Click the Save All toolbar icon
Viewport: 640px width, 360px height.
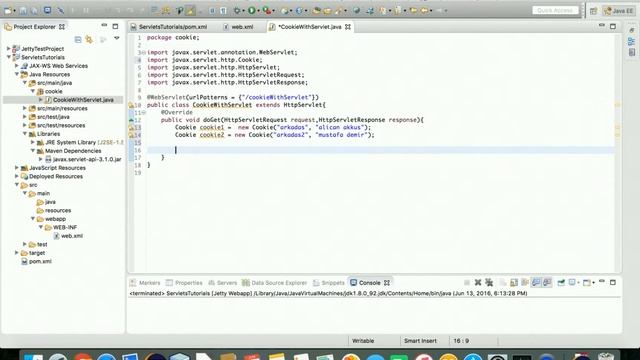(34, 11)
